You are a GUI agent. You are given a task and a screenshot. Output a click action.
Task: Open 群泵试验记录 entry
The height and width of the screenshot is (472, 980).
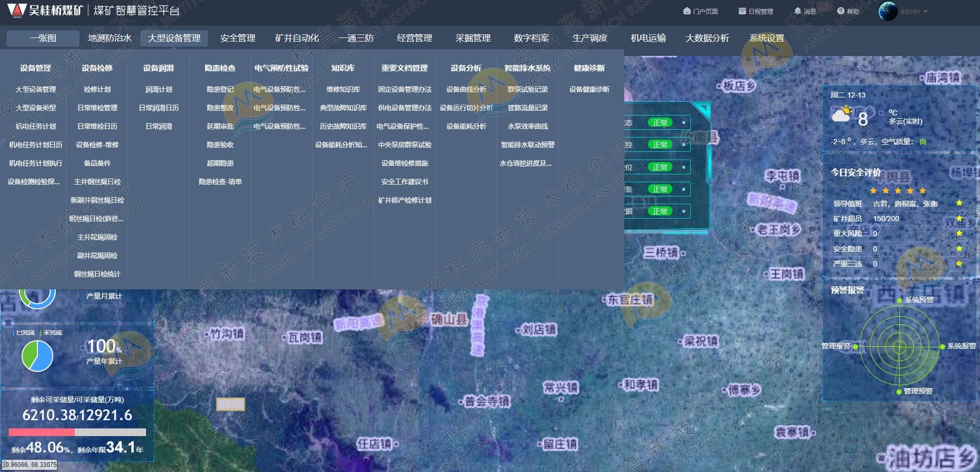click(x=528, y=89)
